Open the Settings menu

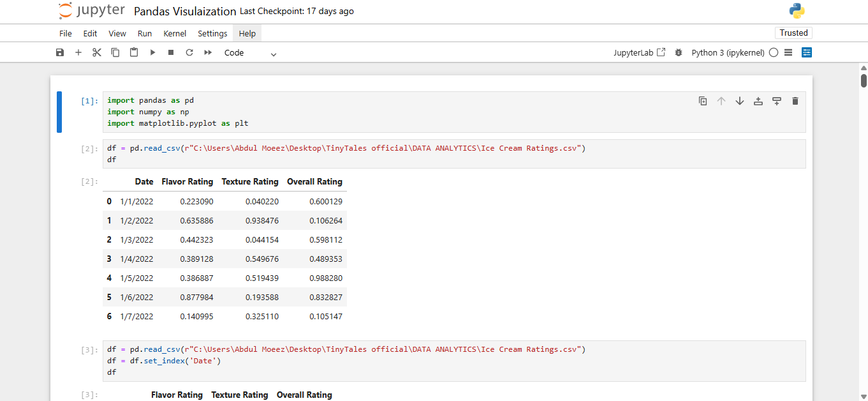[212, 33]
